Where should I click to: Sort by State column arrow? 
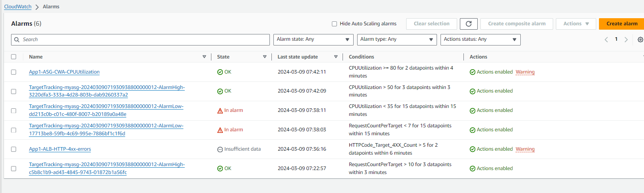pos(265,57)
